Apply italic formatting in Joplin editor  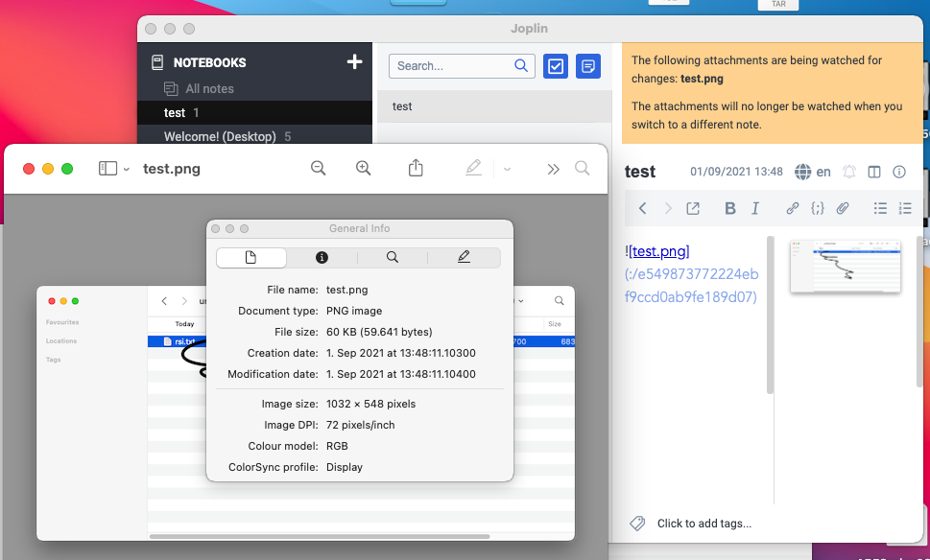[755, 208]
